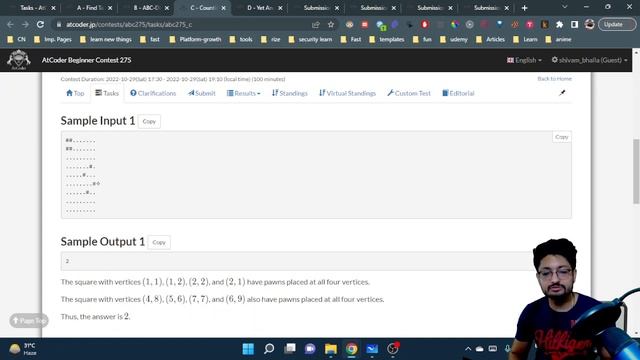
Task: Click the address bar URL
Action: click(129, 24)
